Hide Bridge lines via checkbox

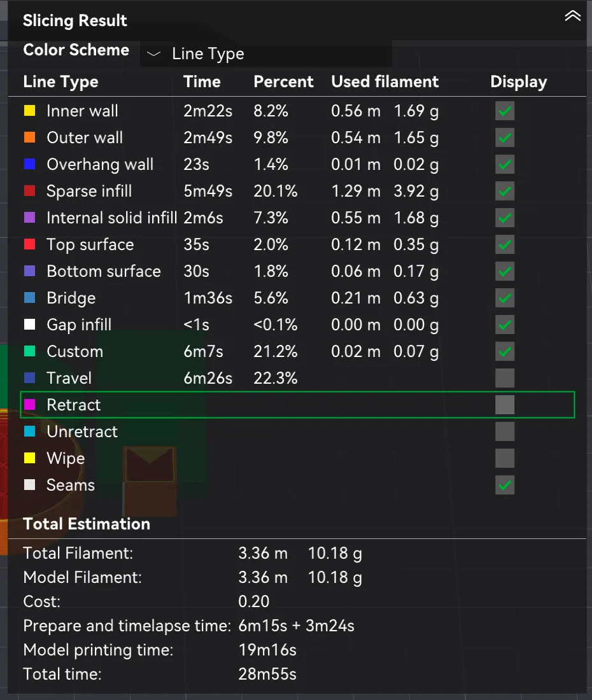505,298
